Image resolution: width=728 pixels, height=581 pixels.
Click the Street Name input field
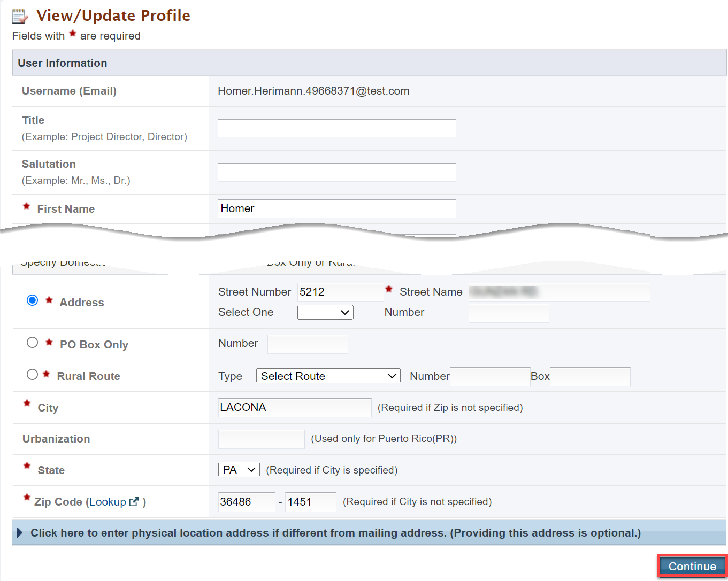pos(559,292)
